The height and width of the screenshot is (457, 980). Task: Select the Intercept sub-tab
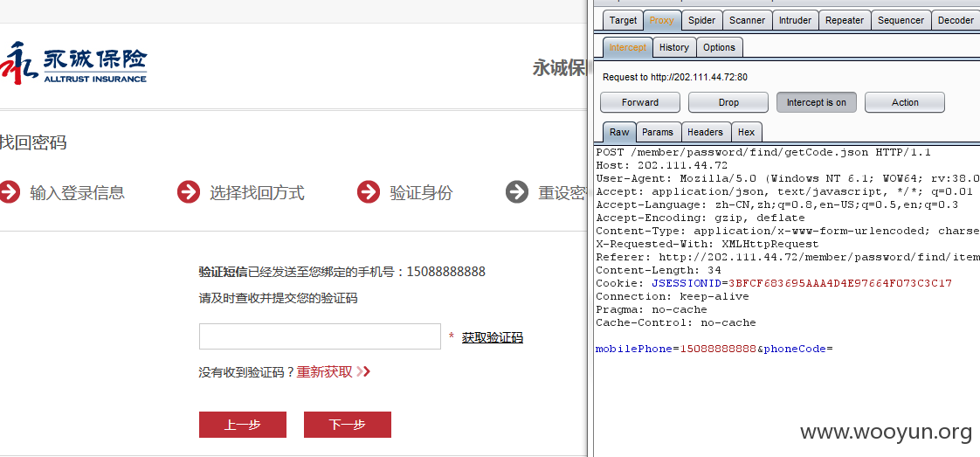pos(627,47)
